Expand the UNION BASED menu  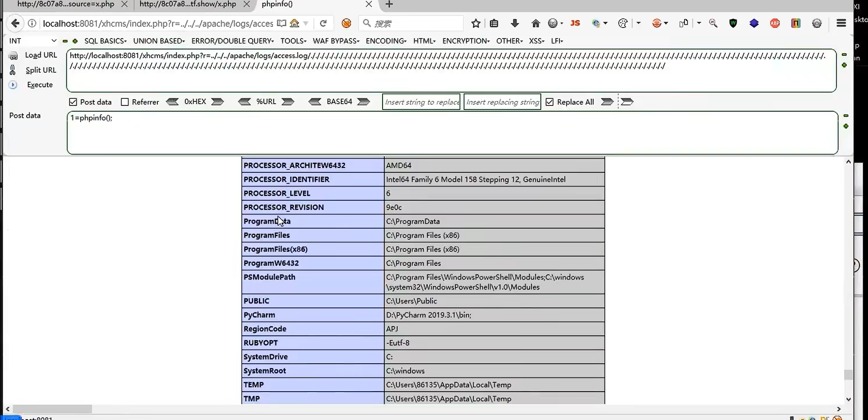(x=159, y=41)
